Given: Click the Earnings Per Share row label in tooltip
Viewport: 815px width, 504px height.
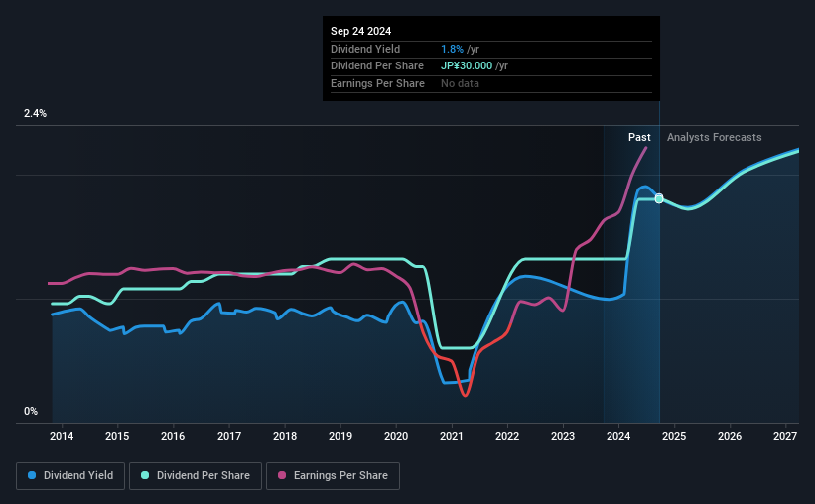Looking at the screenshot, I should pyautogui.click(x=377, y=83).
